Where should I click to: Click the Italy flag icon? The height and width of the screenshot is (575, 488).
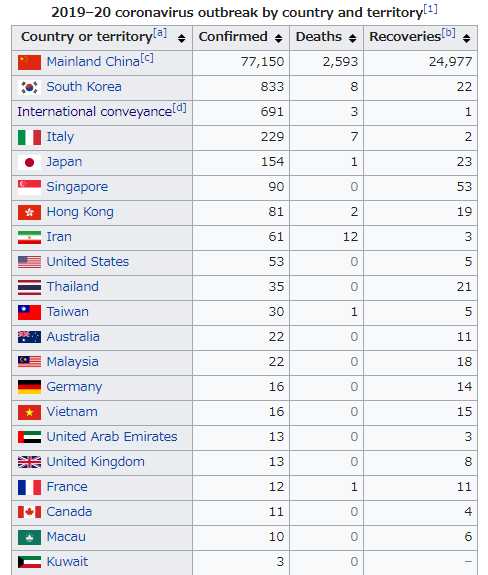click(x=29, y=137)
